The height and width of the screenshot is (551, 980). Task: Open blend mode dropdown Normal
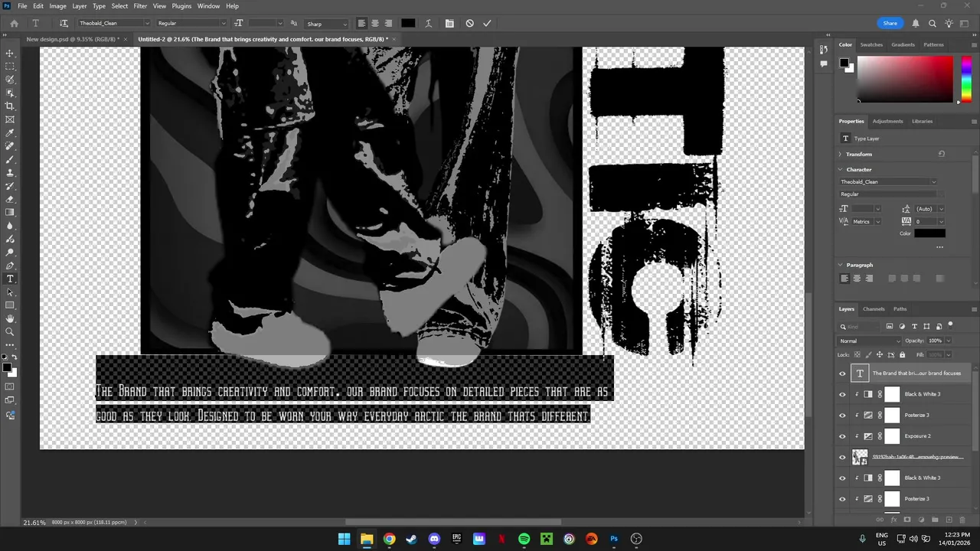click(x=870, y=341)
